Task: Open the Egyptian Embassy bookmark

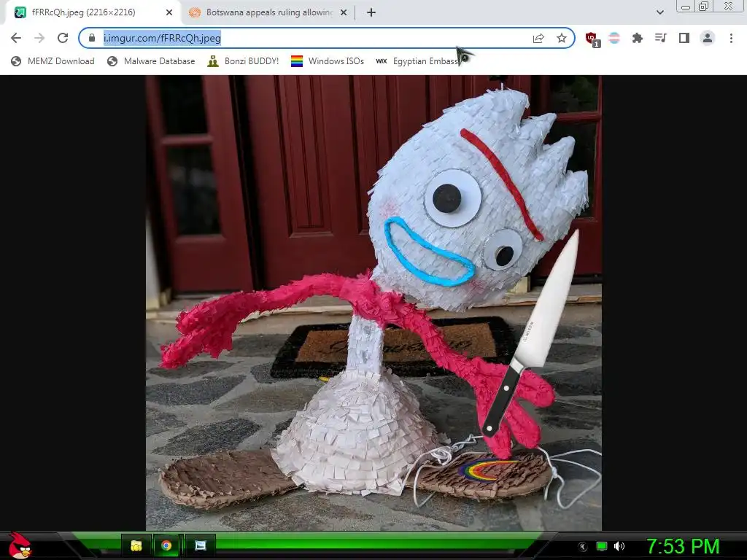Action: point(417,61)
